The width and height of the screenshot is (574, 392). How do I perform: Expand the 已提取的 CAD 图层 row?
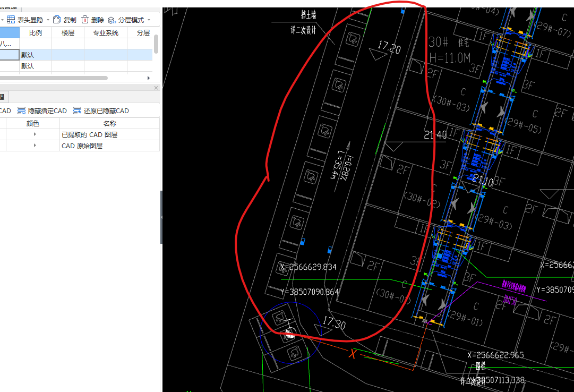pyautogui.click(x=35, y=134)
